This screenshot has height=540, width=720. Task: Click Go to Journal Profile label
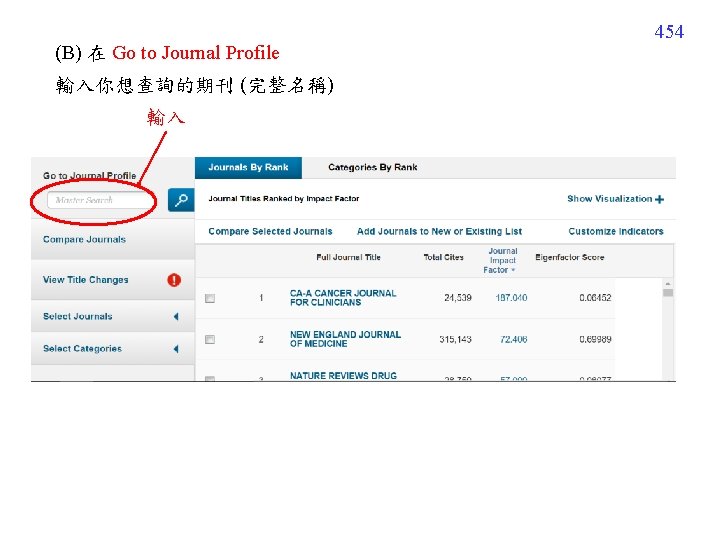[90, 176]
